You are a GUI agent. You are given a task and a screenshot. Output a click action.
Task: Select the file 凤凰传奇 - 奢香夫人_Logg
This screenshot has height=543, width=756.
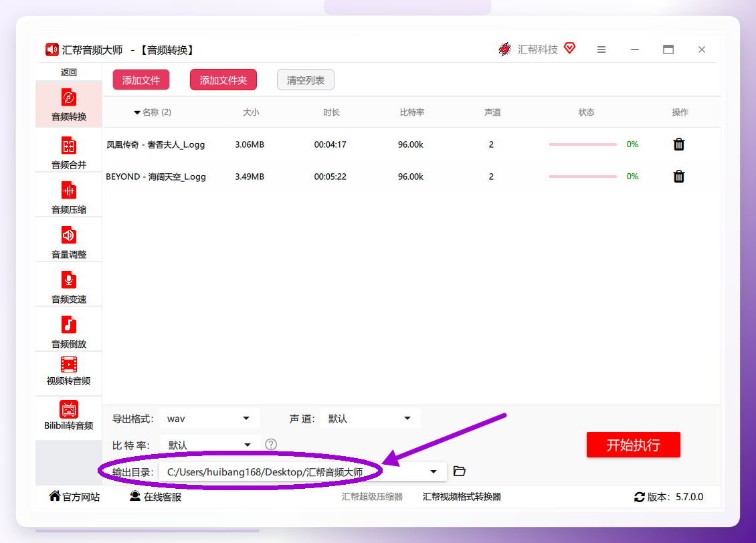156,144
